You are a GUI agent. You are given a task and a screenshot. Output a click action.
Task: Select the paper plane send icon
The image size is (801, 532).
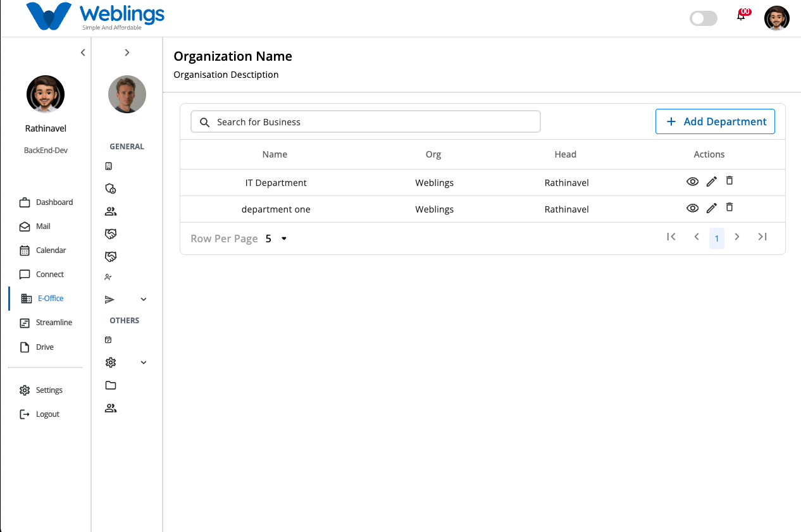click(x=109, y=299)
